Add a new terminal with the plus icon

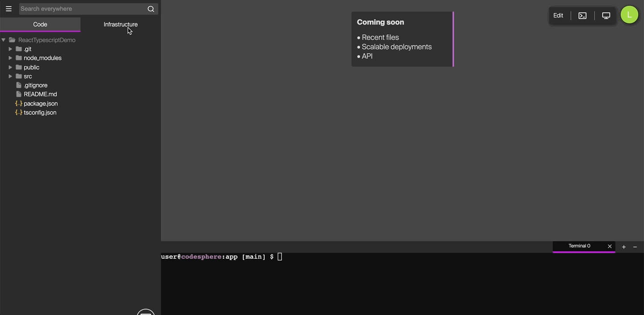[623, 247]
